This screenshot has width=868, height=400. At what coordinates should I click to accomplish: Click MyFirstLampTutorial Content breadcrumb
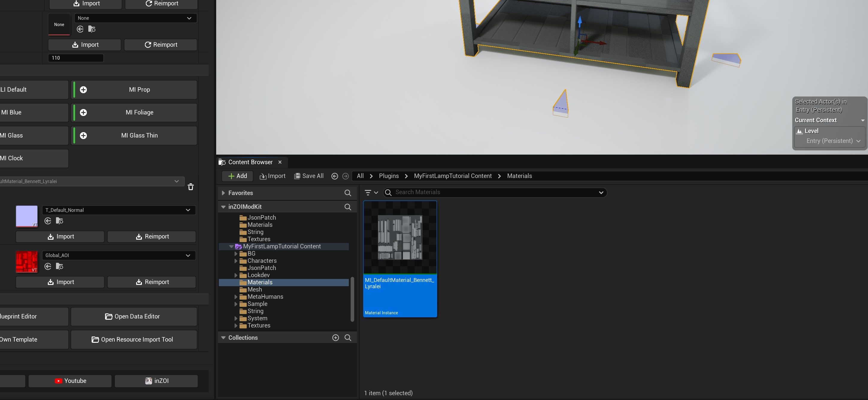coord(452,176)
